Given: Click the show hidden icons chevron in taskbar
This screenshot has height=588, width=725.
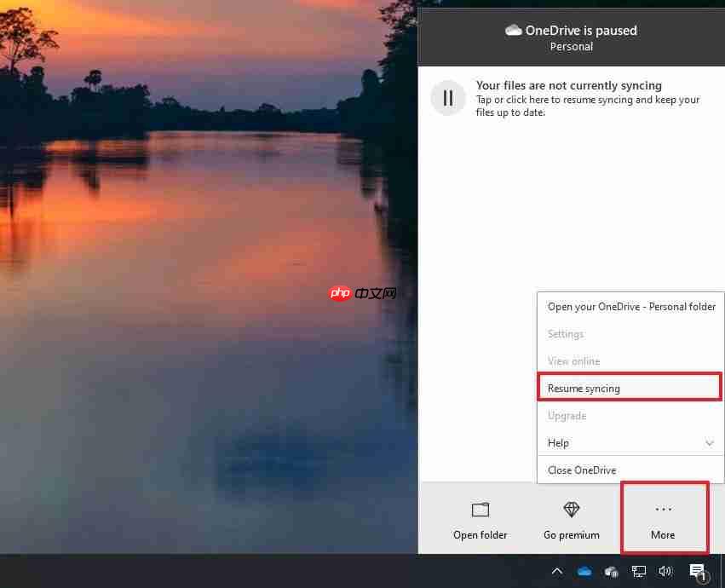Looking at the screenshot, I should tap(557, 572).
